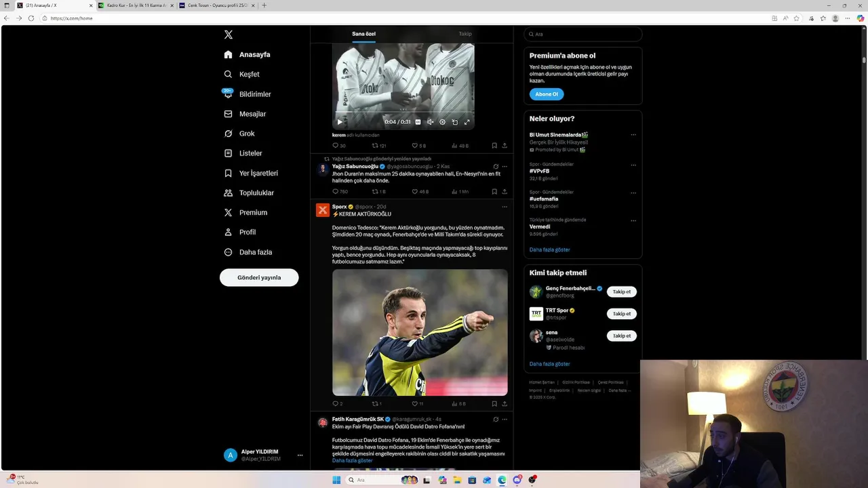Reply to the video post with 30 replies
Screen dimensions: 868x488
click(x=338, y=146)
